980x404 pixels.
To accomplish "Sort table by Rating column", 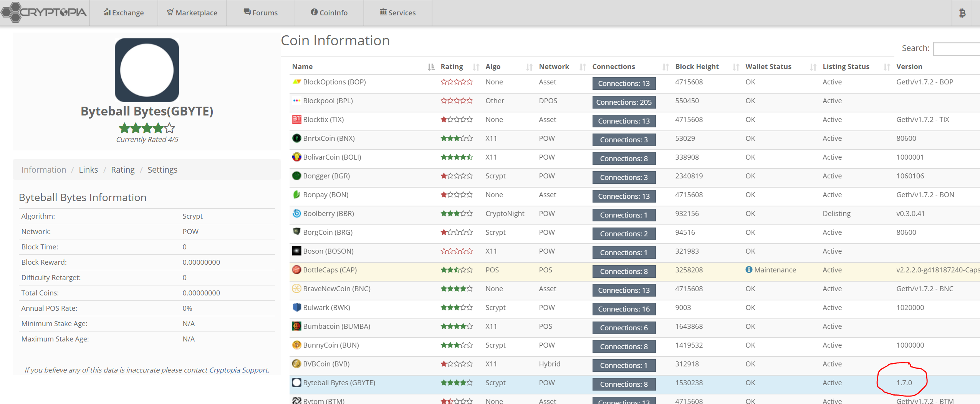I will click(x=460, y=66).
